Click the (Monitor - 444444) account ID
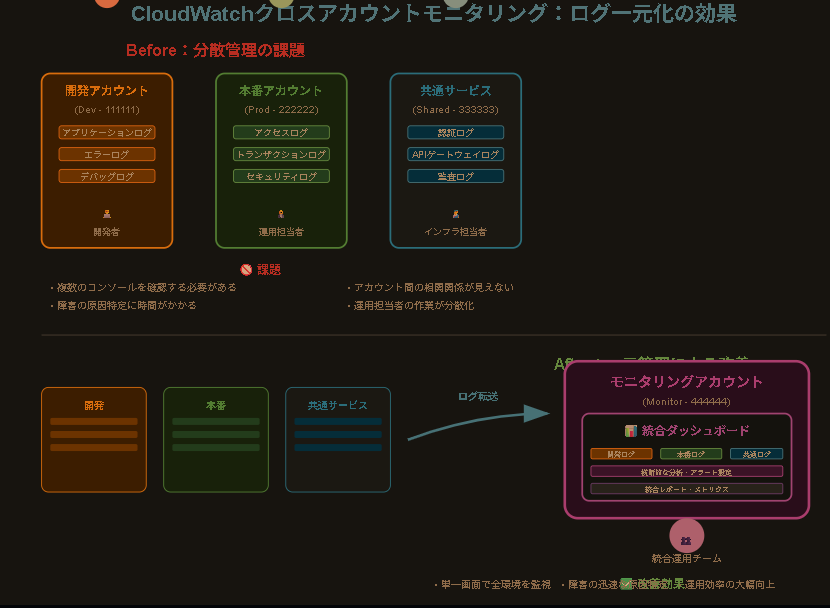The width and height of the screenshot is (830, 608). point(687,402)
